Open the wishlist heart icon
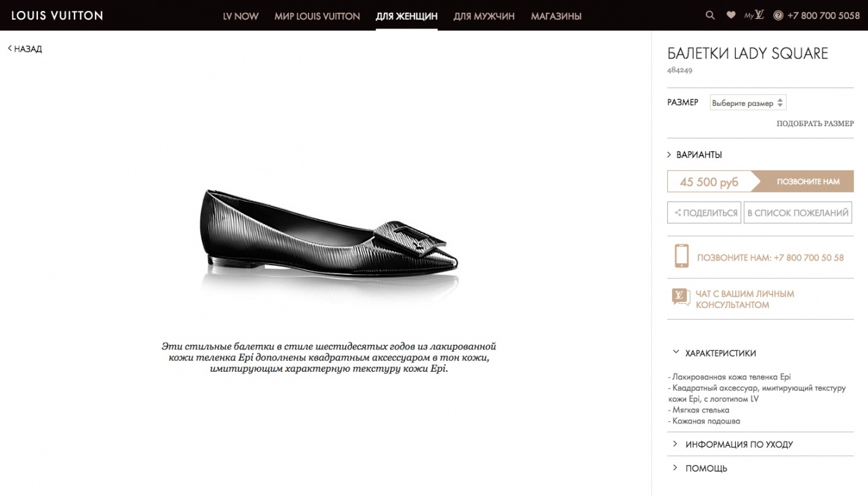 pos(730,15)
